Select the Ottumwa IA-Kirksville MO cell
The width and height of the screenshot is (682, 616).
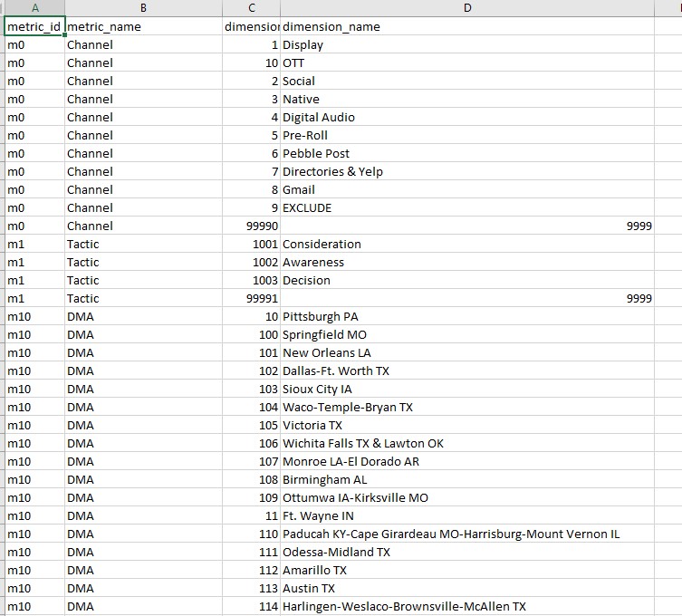(467, 498)
